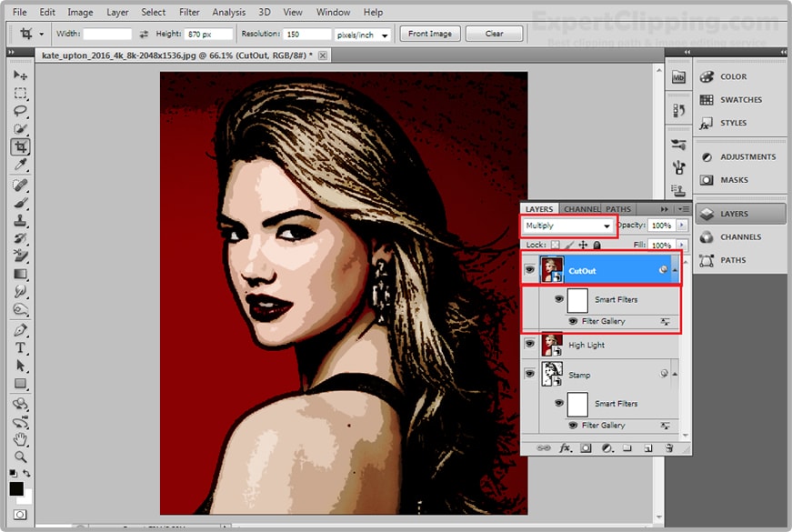Viewport: 792px width, 532px height.
Task: Select the Eyedropper tool
Action: [x=20, y=165]
